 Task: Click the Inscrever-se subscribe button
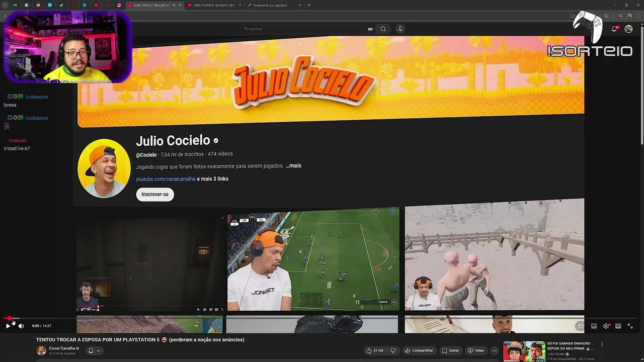155,194
